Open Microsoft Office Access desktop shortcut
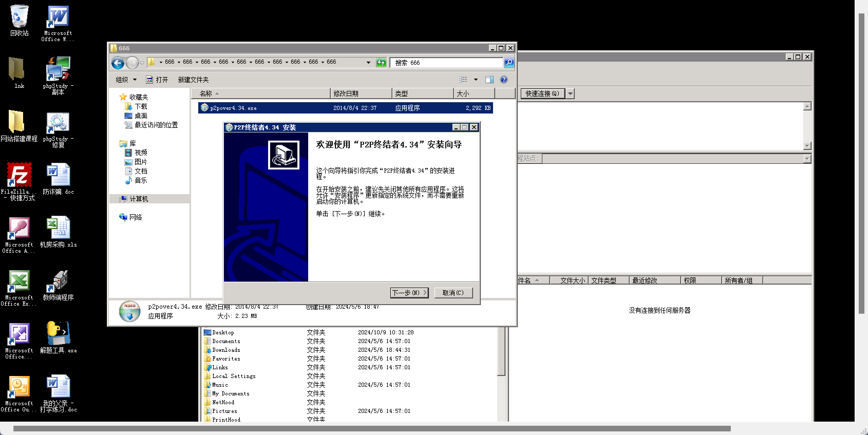The width and height of the screenshot is (868, 435). (x=19, y=235)
